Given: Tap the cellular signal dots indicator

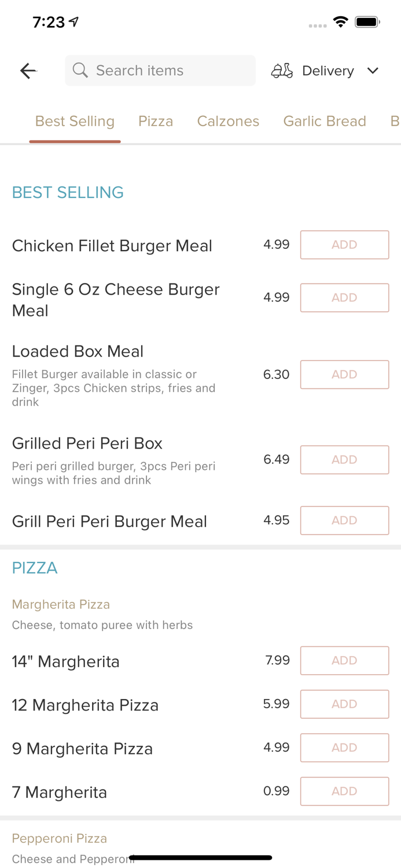Looking at the screenshot, I should [318, 25].
